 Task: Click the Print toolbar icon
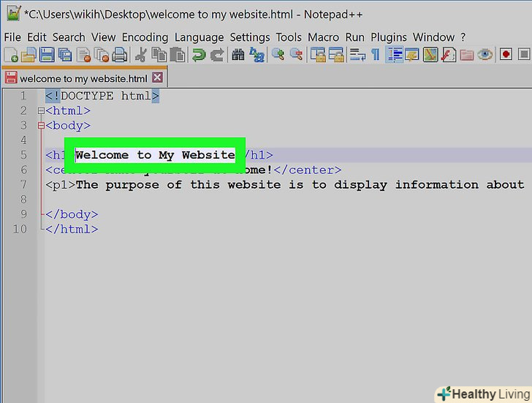click(119, 55)
